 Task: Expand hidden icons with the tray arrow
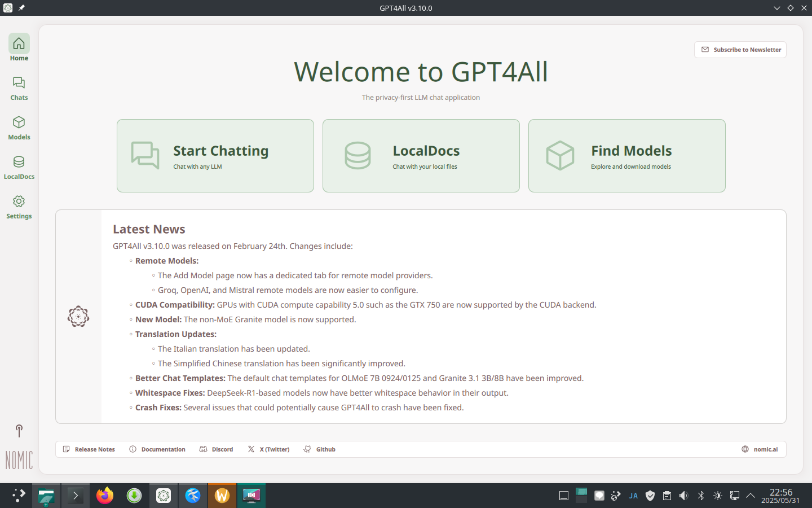pos(751,496)
